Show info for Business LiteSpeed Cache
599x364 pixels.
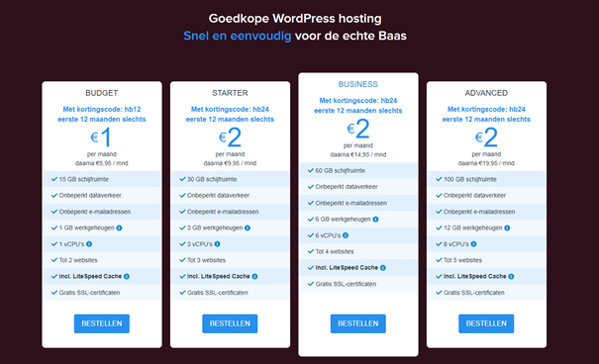coord(383,268)
